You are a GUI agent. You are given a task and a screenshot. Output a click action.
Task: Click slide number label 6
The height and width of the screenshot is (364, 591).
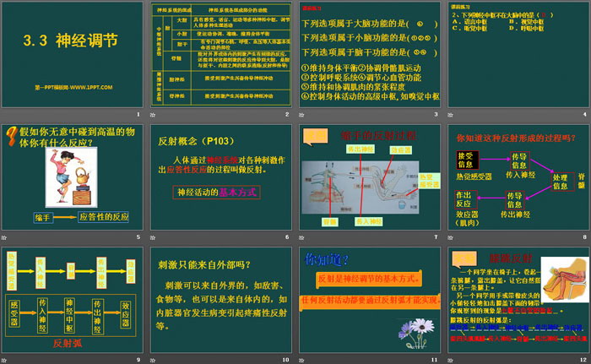tap(287, 236)
